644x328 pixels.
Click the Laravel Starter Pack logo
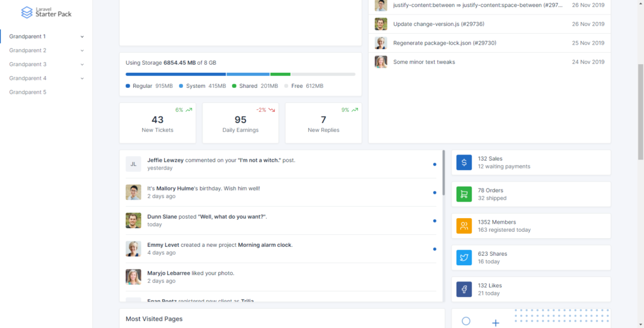pos(47,12)
